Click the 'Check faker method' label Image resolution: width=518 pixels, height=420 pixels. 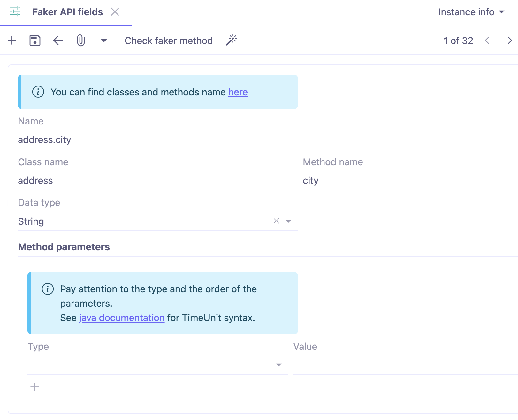click(x=168, y=41)
